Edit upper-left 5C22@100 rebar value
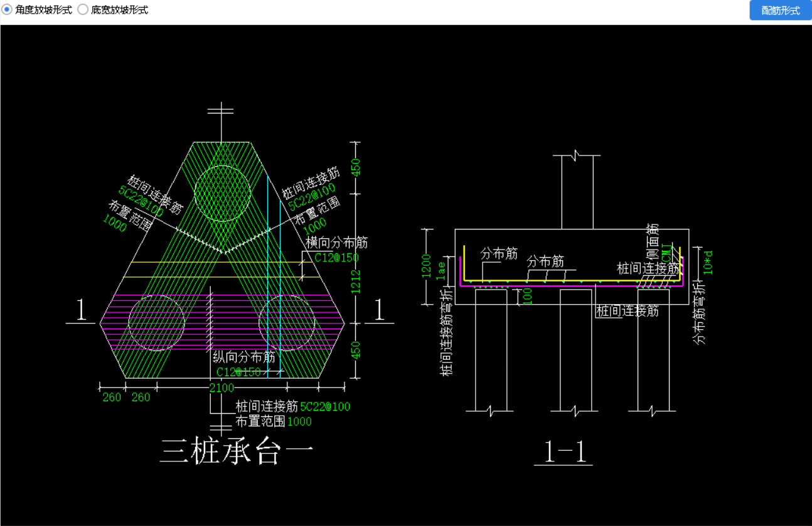The image size is (812, 526). (x=141, y=200)
